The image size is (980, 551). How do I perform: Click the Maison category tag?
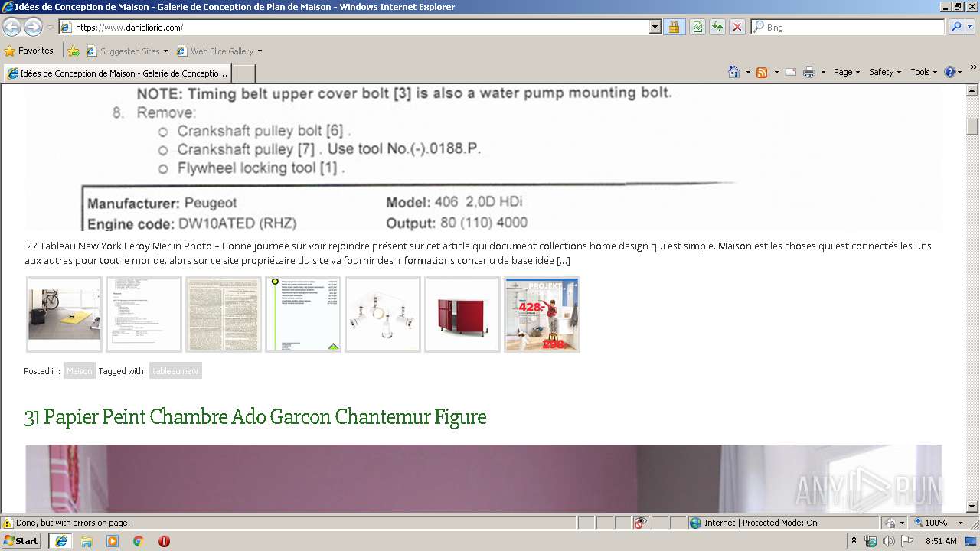pos(79,371)
